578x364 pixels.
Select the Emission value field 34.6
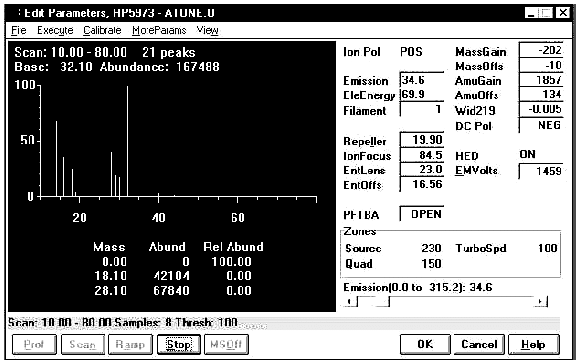(x=422, y=80)
